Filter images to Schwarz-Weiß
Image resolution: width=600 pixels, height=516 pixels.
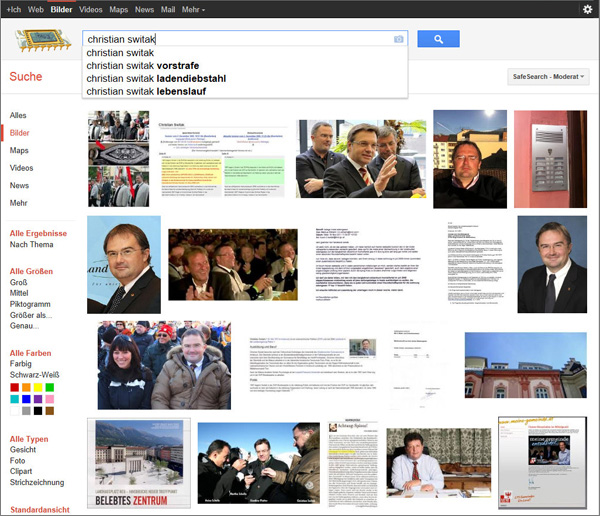click(x=34, y=375)
